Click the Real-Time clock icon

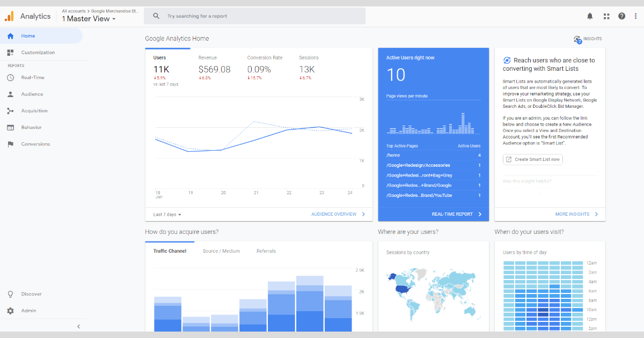(10, 77)
